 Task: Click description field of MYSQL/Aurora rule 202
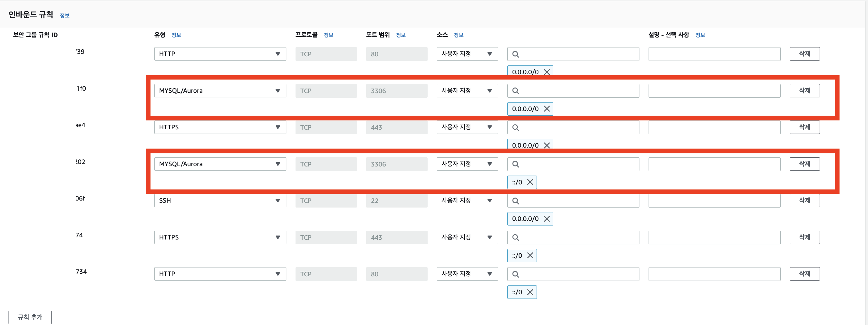(x=714, y=164)
